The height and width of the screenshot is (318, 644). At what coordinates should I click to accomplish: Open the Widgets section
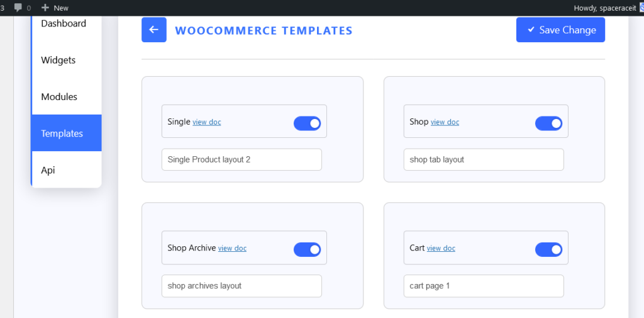[x=67, y=60]
